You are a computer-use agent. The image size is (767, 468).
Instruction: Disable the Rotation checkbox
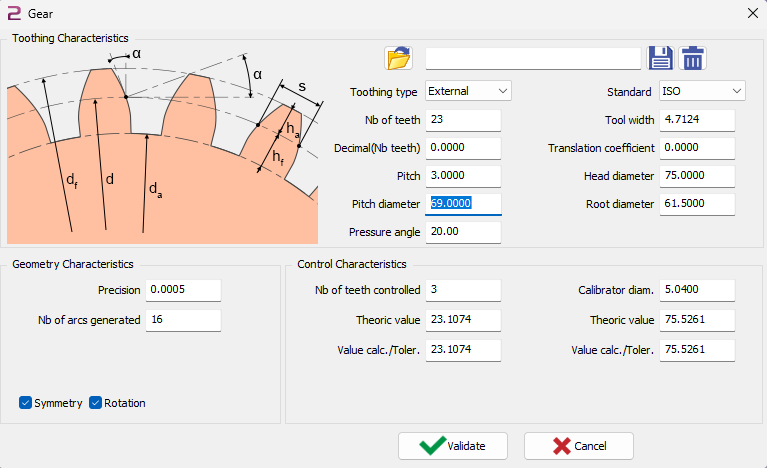[96, 403]
